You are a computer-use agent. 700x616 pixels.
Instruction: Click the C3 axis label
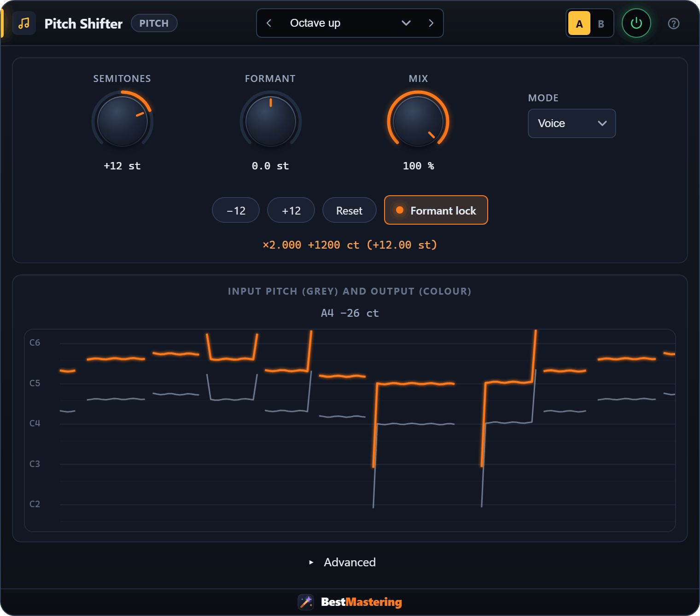tap(35, 464)
